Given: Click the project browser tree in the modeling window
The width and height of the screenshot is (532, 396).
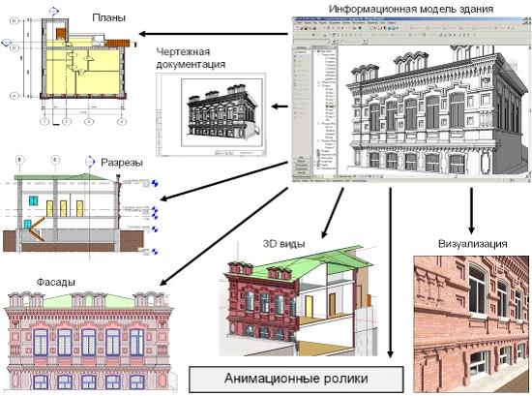Looking at the screenshot, I should click(326, 110).
